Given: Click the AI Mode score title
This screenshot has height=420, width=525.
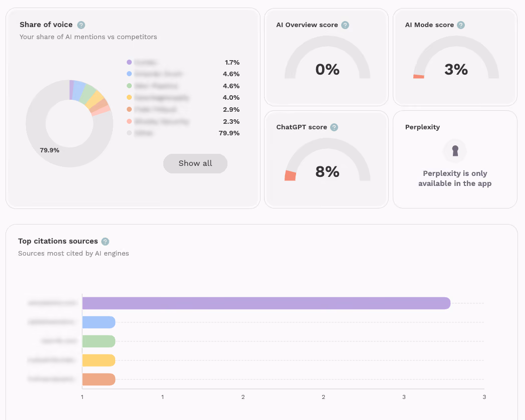Looking at the screenshot, I should point(430,25).
